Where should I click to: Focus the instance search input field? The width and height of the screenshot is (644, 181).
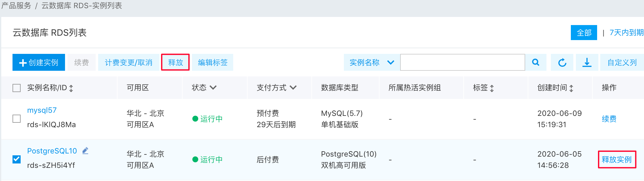point(463,62)
